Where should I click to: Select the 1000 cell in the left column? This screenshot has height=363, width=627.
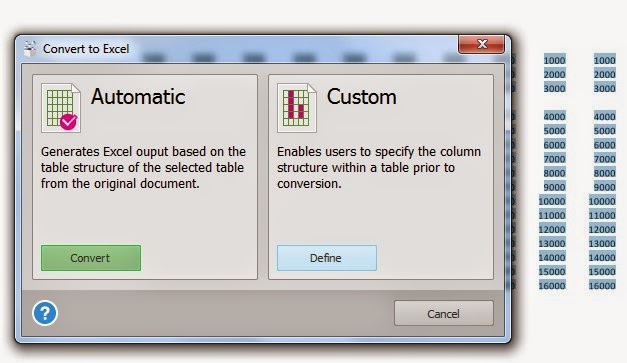click(554, 60)
